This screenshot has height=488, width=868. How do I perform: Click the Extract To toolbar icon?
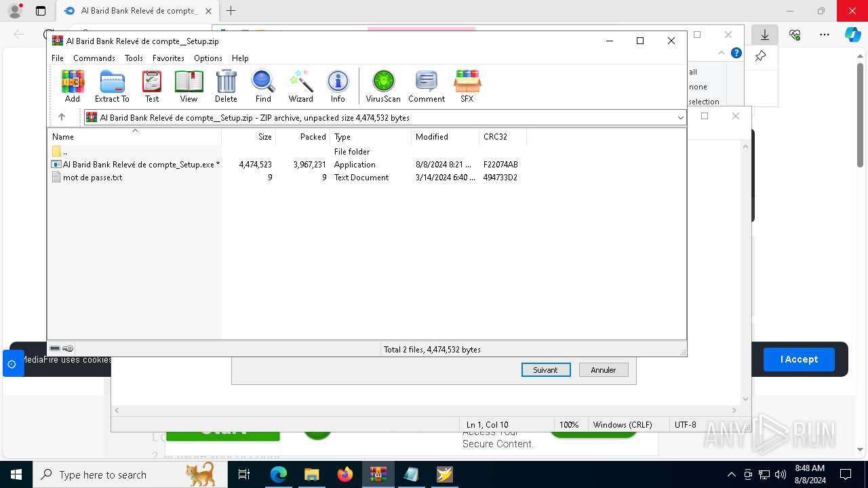coord(112,85)
